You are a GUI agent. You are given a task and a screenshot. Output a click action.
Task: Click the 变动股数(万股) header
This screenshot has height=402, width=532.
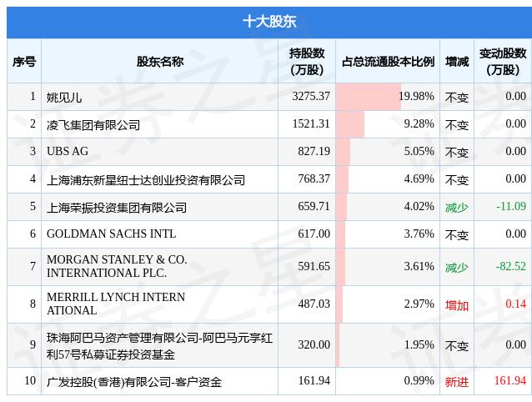pyautogui.click(x=503, y=61)
